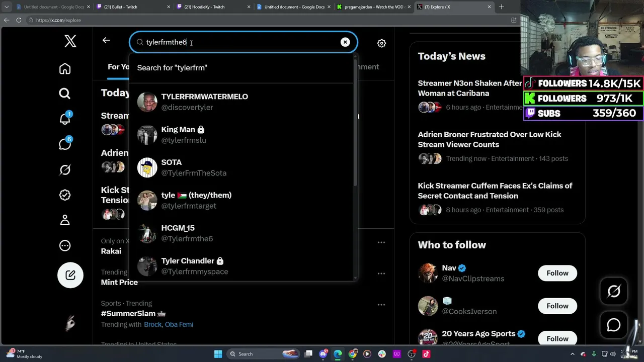This screenshot has height=362, width=644.
Task: Follow the Nav account
Action: click(x=557, y=273)
